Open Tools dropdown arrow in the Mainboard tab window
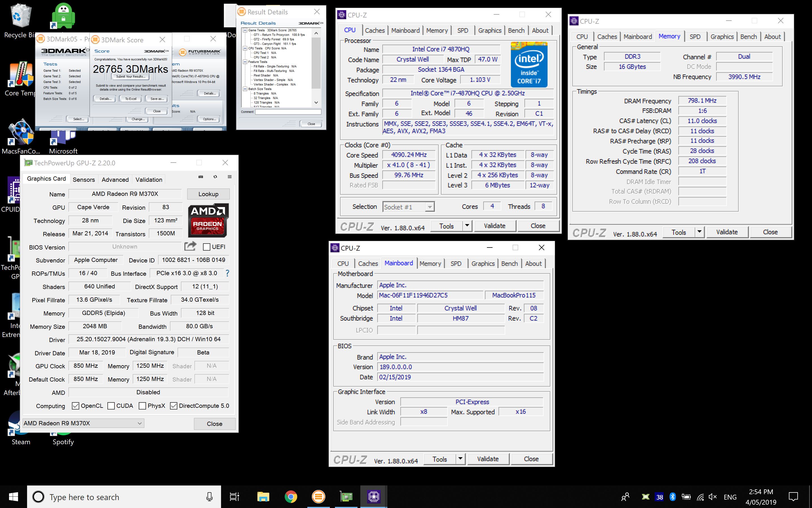 tap(460, 459)
